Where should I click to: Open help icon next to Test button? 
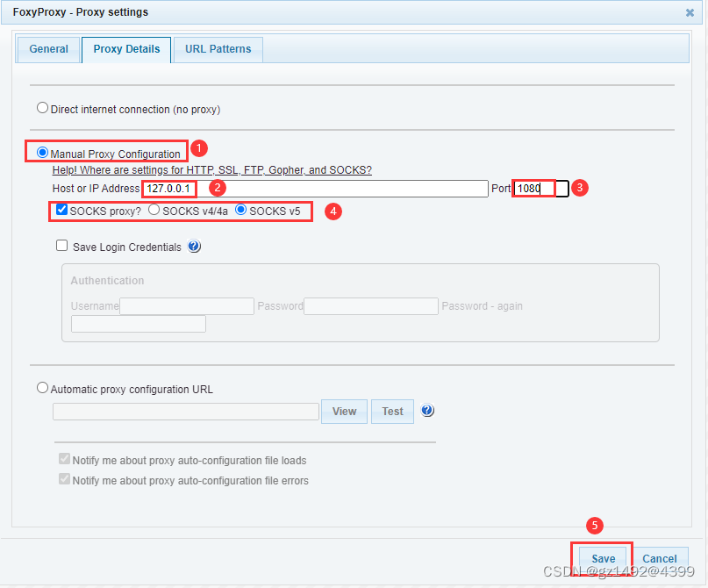(427, 411)
